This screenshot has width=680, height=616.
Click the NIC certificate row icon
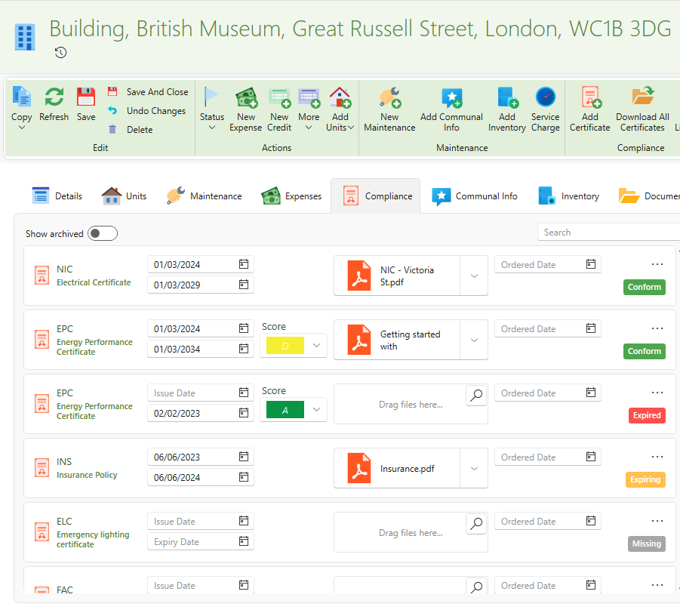pyautogui.click(x=42, y=276)
